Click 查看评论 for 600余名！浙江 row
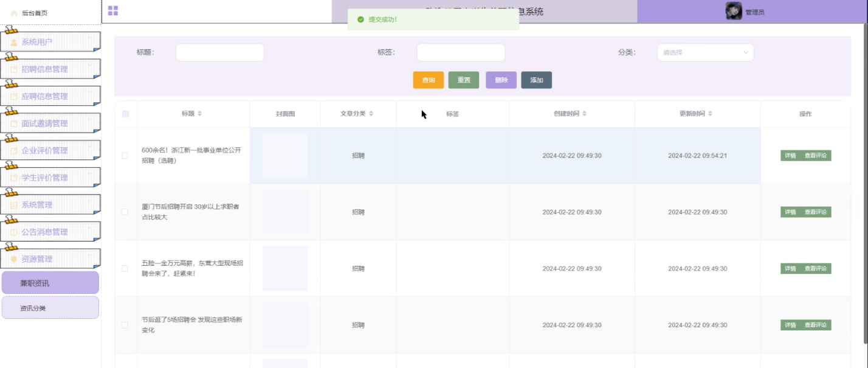The image size is (868, 368). tap(816, 156)
